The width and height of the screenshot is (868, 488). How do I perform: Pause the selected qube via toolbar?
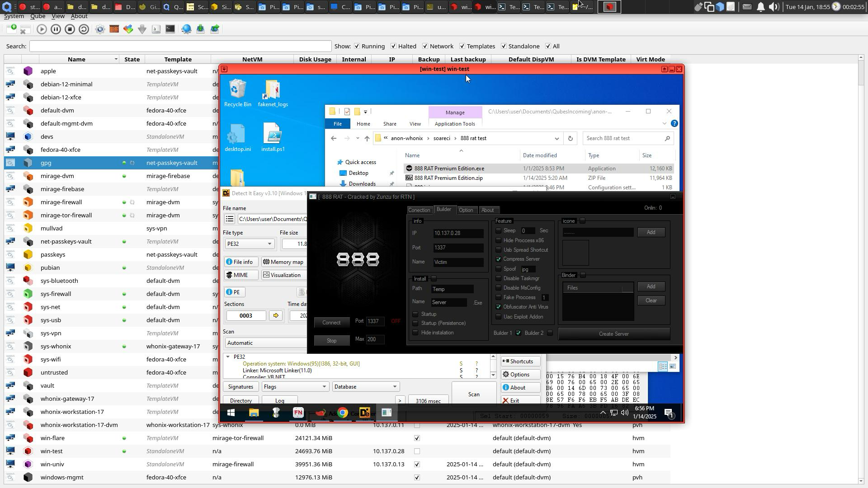(x=56, y=29)
